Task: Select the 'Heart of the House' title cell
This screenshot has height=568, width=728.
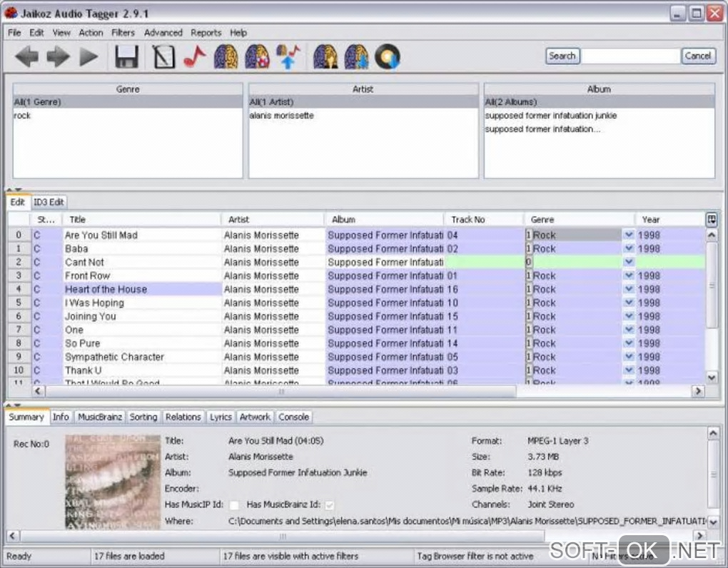Action: tap(141, 289)
